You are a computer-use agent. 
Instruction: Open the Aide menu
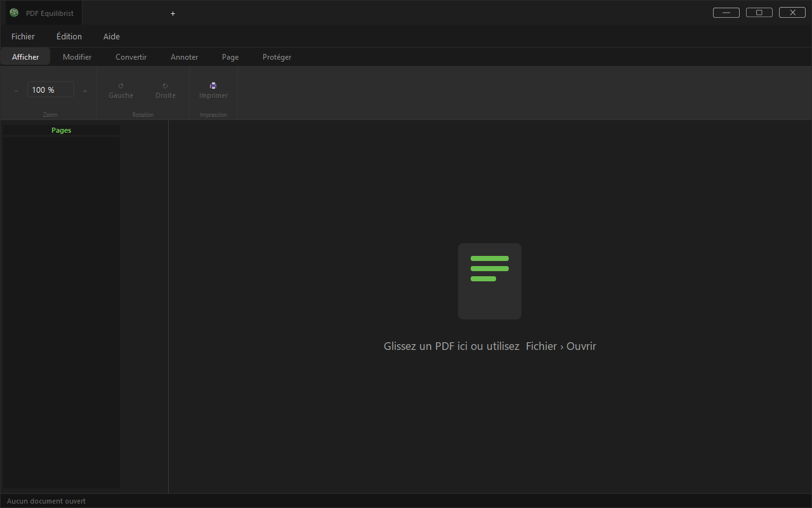click(112, 36)
